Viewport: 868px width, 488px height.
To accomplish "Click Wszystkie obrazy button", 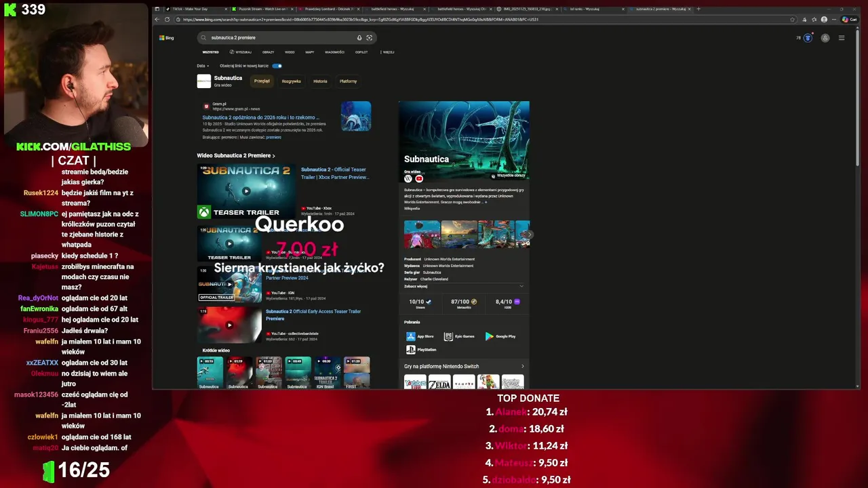I will (x=509, y=176).
